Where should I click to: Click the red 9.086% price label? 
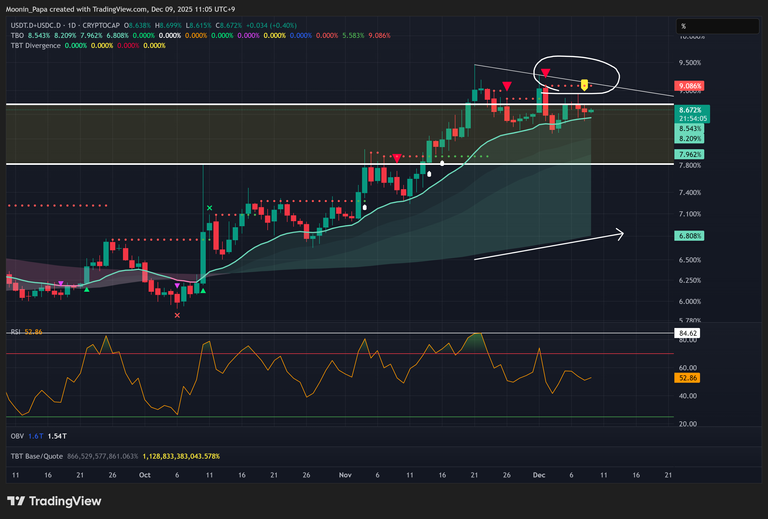(x=689, y=87)
